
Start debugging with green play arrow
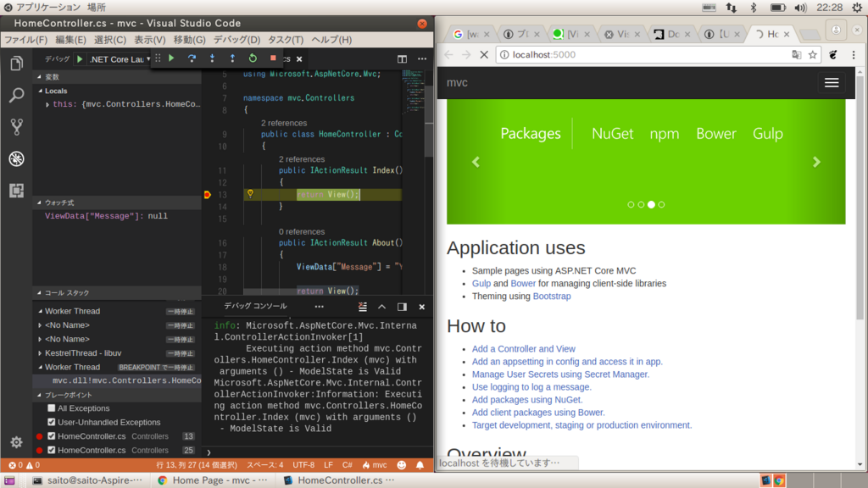[80, 59]
